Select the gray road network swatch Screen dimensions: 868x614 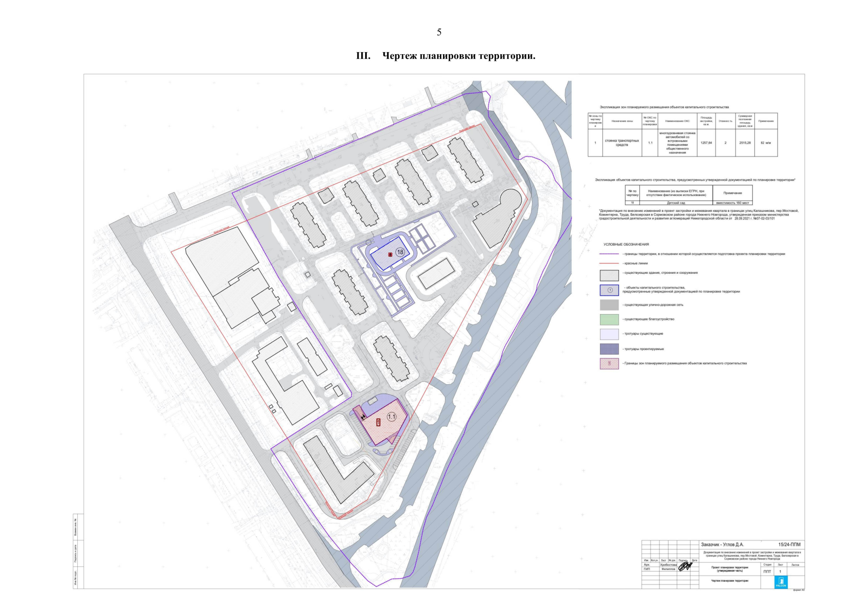coord(609,305)
